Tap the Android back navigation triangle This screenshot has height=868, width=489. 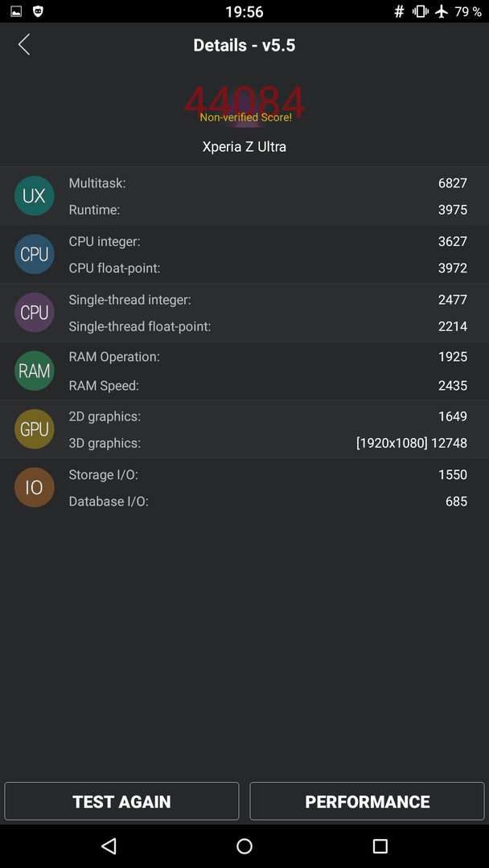coord(109,845)
